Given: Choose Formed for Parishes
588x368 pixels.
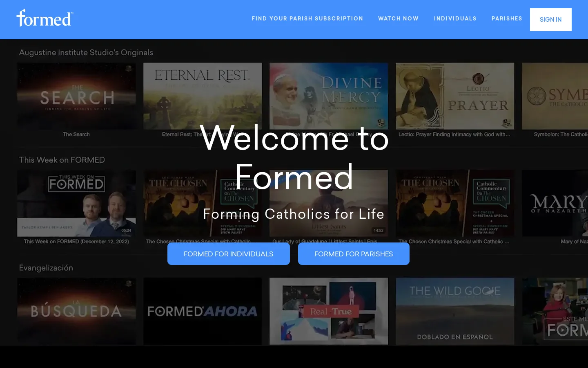Looking at the screenshot, I should click(354, 254).
